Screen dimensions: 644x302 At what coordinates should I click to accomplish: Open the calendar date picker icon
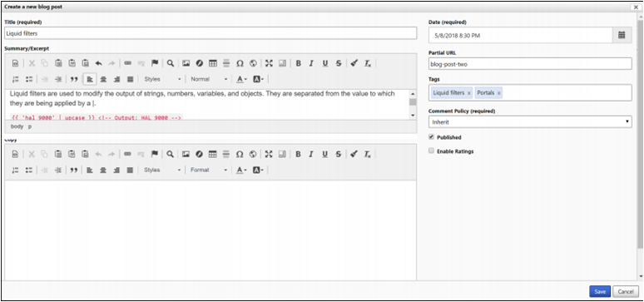(622, 35)
